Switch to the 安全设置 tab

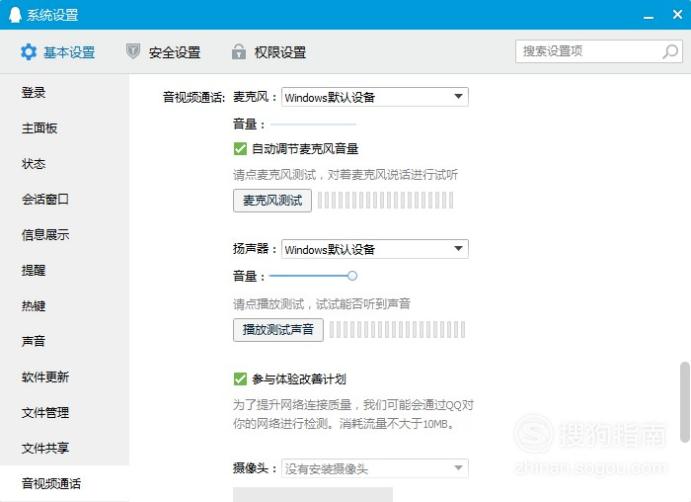pyautogui.click(x=163, y=52)
